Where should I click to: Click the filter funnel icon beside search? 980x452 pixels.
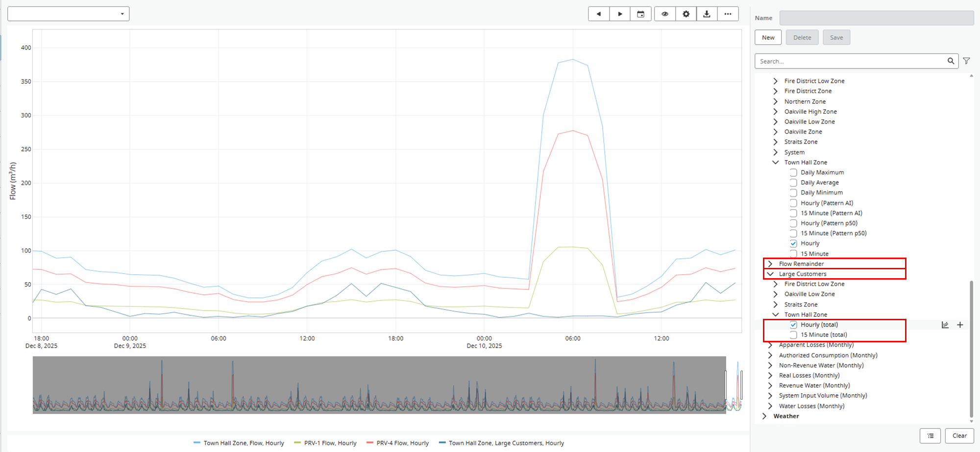[966, 61]
